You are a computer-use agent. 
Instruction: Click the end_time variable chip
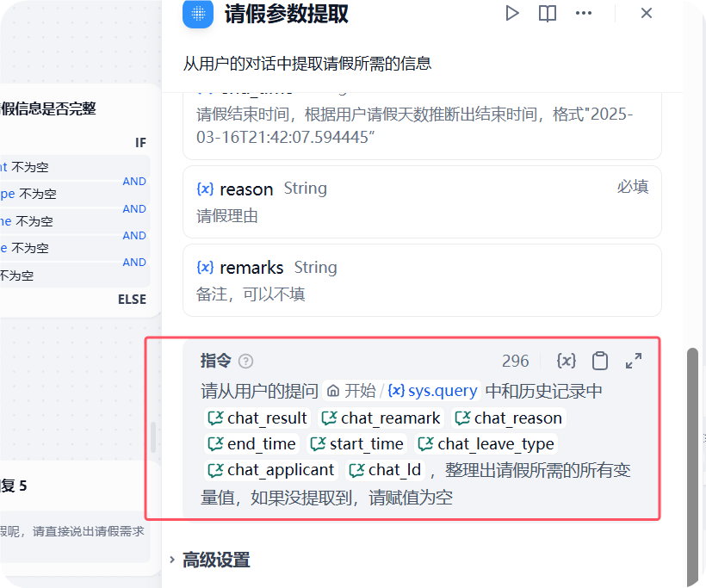point(251,444)
